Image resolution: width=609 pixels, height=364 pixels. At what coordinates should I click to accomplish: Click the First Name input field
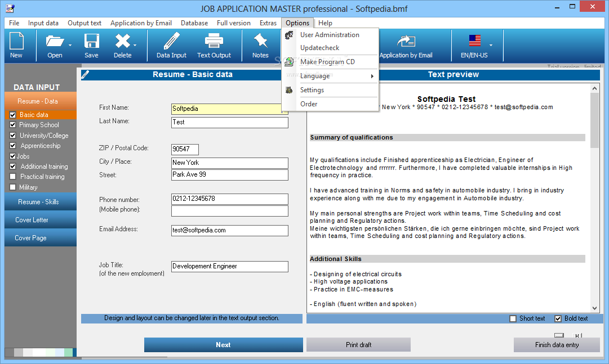click(229, 109)
